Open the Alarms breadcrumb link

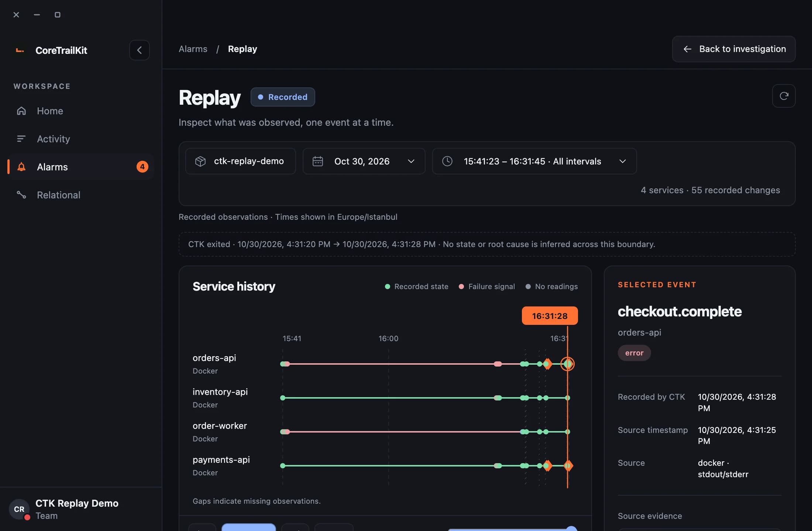click(193, 49)
